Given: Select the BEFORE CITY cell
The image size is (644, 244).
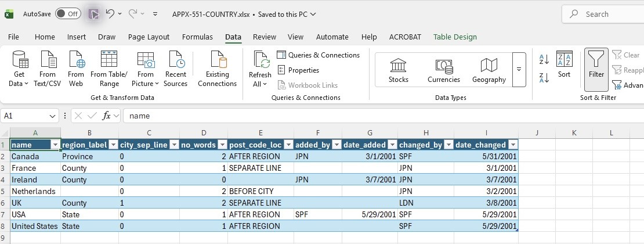Looking at the screenshot, I should pos(261,191).
